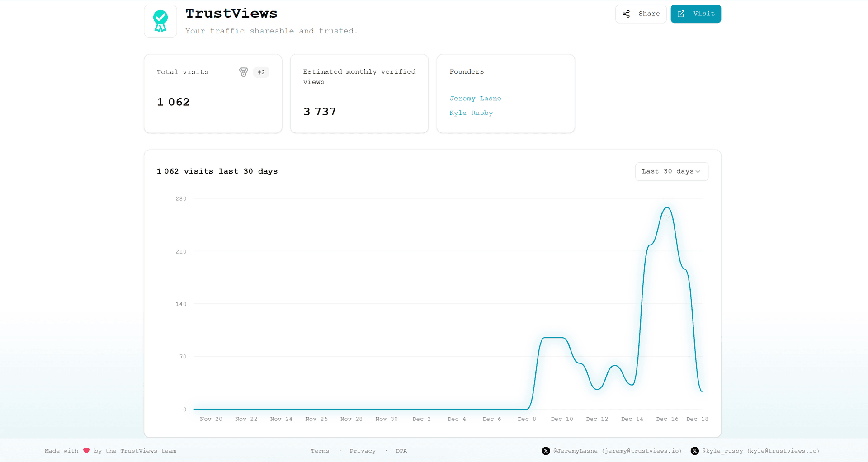The height and width of the screenshot is (462, 868).
Task: Open the Jeremy Lasne founder profile
Action: click(x=475, y=98)
